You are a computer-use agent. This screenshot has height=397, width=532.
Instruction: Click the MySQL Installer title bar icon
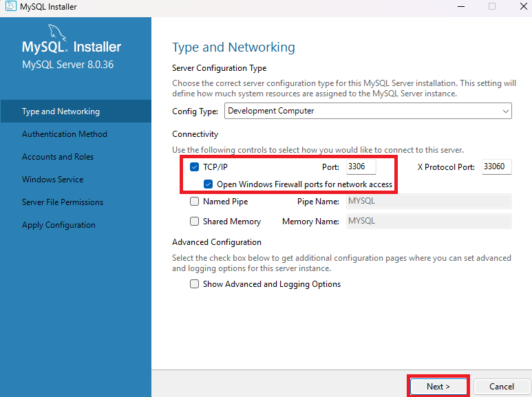point(10,6)
